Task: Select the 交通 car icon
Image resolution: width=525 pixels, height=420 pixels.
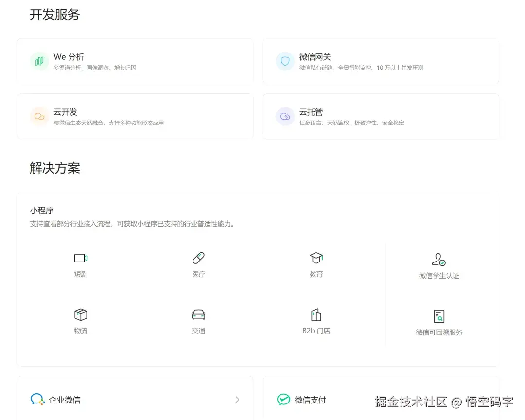Action: (x=198, y=315)
